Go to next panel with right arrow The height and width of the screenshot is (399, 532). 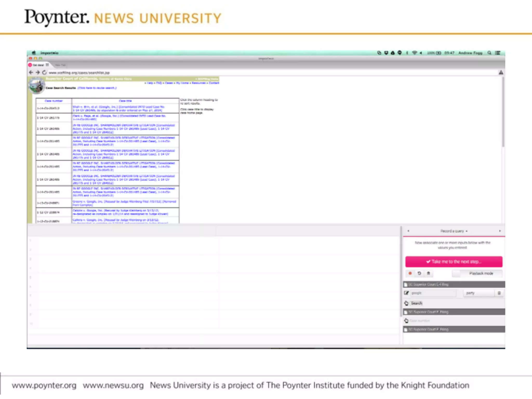pos(500,231)
